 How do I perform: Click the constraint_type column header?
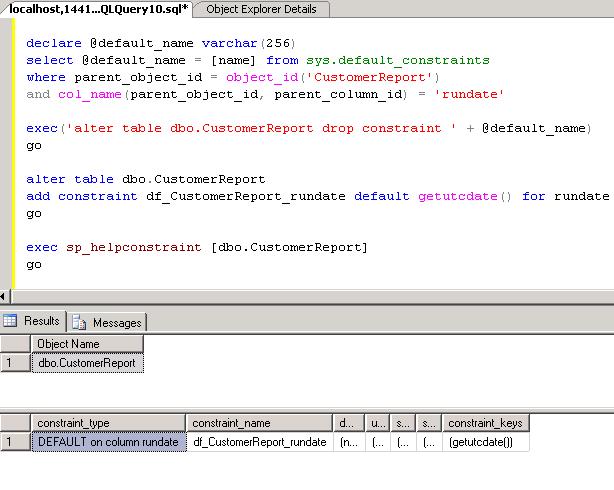108,423
